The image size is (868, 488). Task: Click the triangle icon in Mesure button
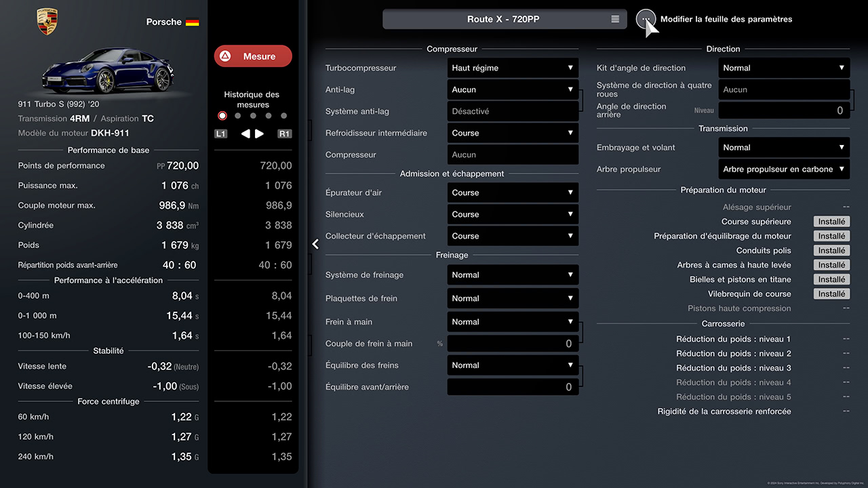[225, 56]
